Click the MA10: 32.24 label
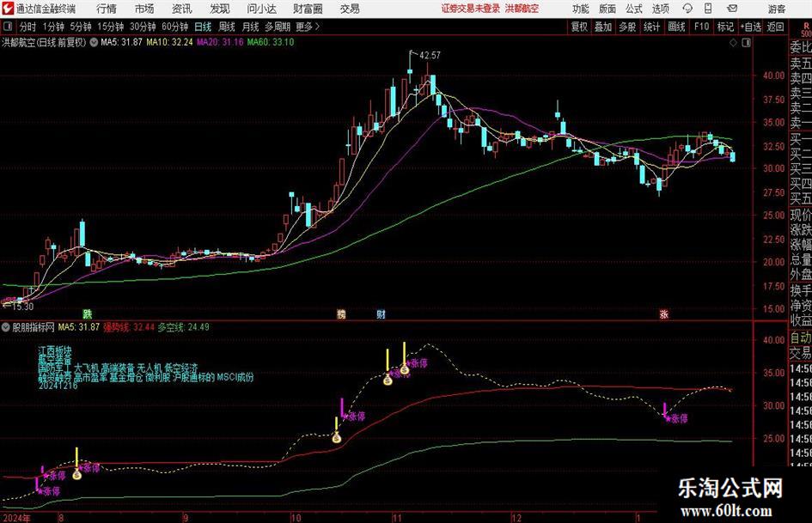 [x=169, y=42]
